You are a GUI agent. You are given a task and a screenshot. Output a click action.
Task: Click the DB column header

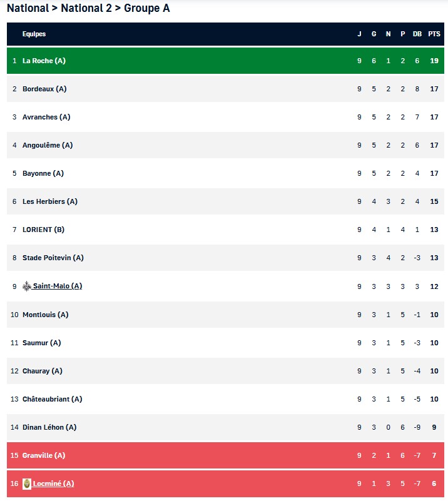(417, 34)
